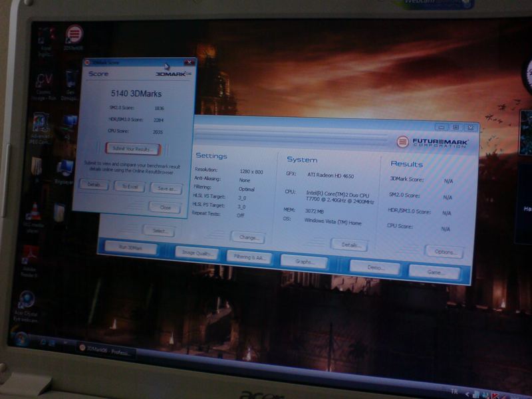Click the Windows Vista Start orb

(21, 338)
